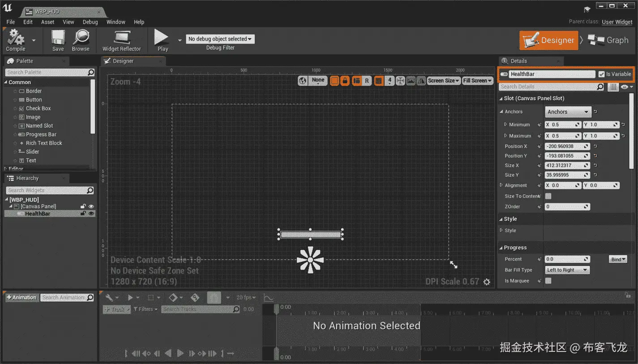Click the sequencer play reverse button
The height and width of the screenshot is (364, 638).
168,354
